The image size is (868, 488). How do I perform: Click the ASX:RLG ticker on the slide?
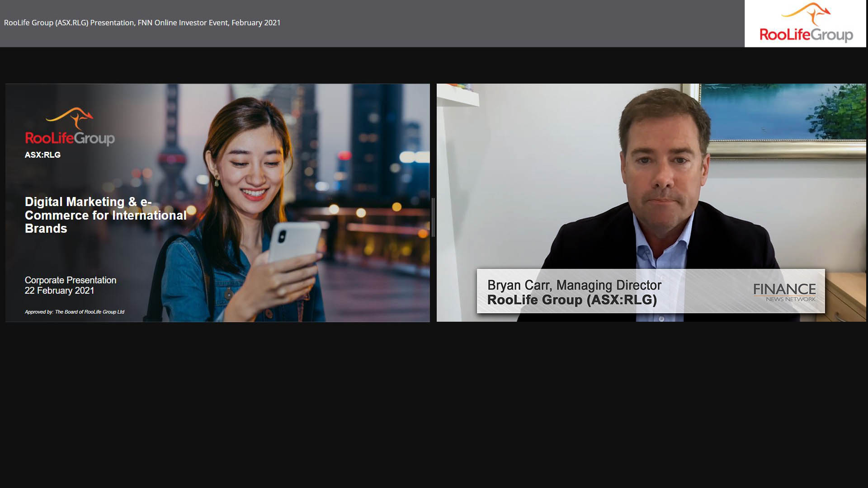42,155
